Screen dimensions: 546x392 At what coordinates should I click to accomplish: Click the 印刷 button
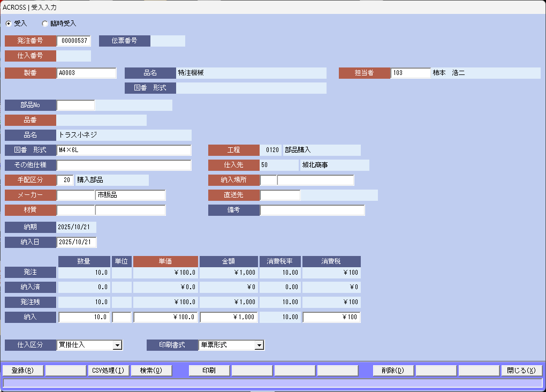click(209, 371)
